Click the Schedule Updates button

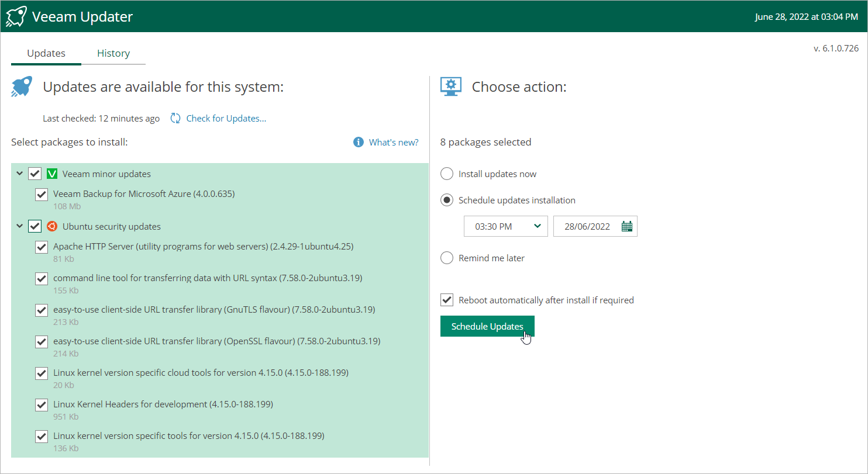(487, 326)
